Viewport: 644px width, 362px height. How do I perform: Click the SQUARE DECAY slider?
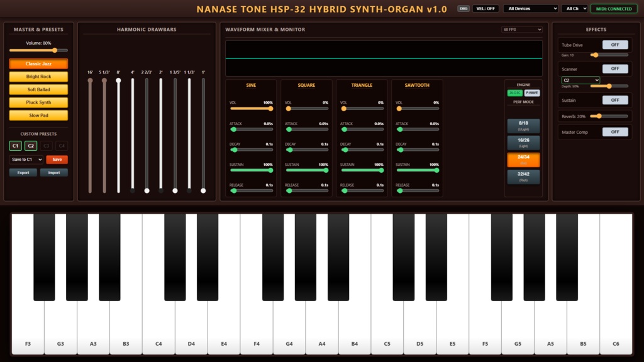pos(306,150)
